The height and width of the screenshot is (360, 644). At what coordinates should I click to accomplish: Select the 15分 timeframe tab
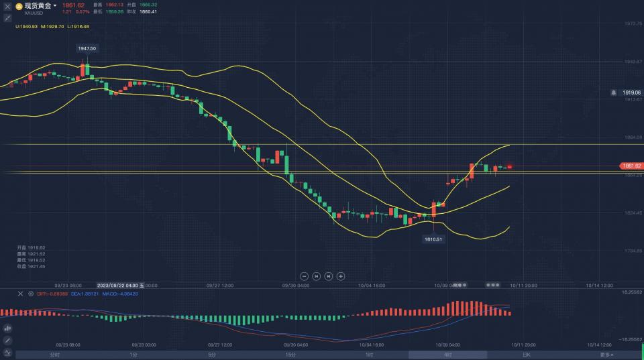pyautogui.click(x=290, y=355)
